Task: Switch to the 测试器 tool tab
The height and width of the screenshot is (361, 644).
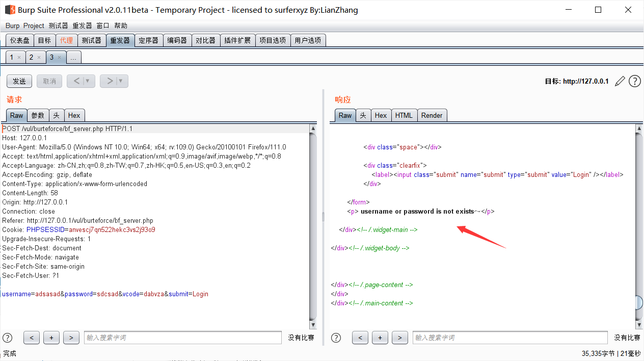Action: (91, 40)
